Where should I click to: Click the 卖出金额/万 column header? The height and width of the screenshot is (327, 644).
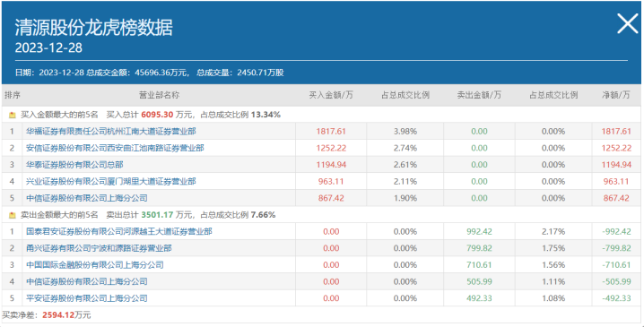tap(479, 95)
